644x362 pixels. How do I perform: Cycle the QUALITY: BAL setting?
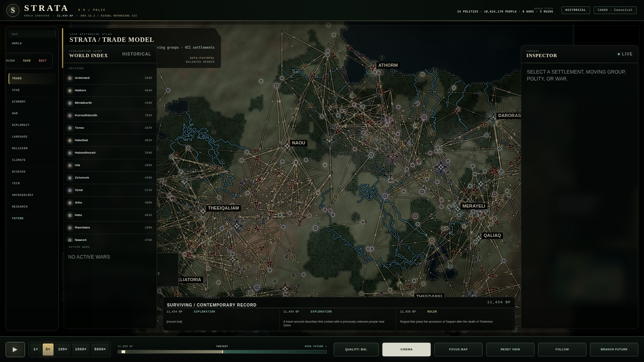click(356, 350)
